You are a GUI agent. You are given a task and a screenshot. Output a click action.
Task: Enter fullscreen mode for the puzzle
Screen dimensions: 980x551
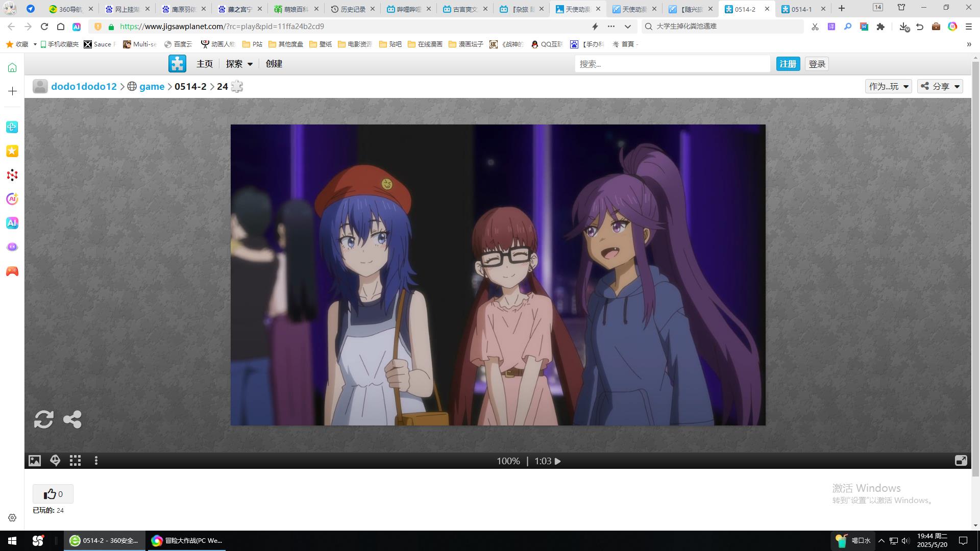coord(961,461)
